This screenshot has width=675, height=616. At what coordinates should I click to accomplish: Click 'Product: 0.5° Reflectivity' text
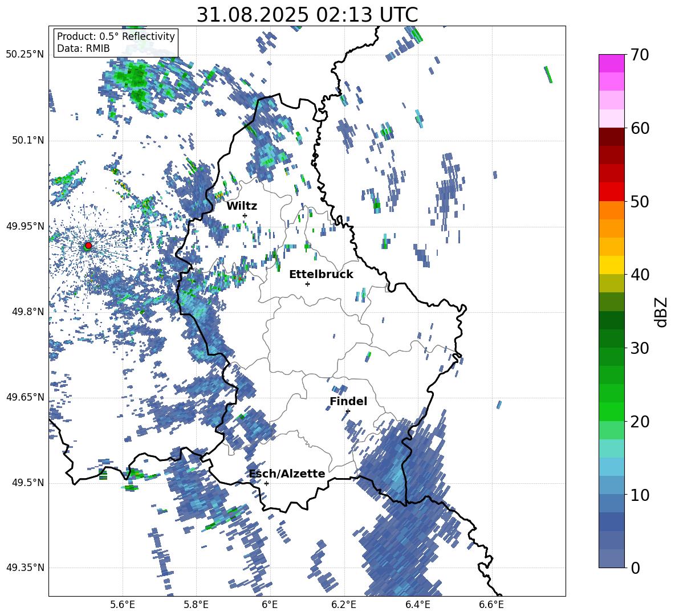(116, 36)
